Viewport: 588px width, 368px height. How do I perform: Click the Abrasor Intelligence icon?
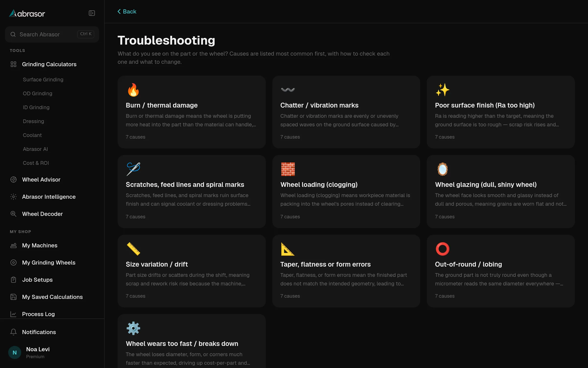13,197
